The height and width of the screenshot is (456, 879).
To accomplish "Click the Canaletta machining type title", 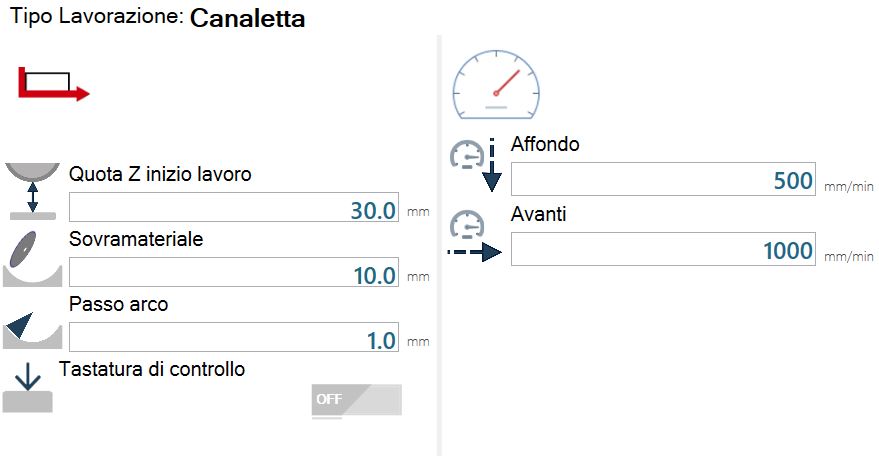I will [247, 18].
